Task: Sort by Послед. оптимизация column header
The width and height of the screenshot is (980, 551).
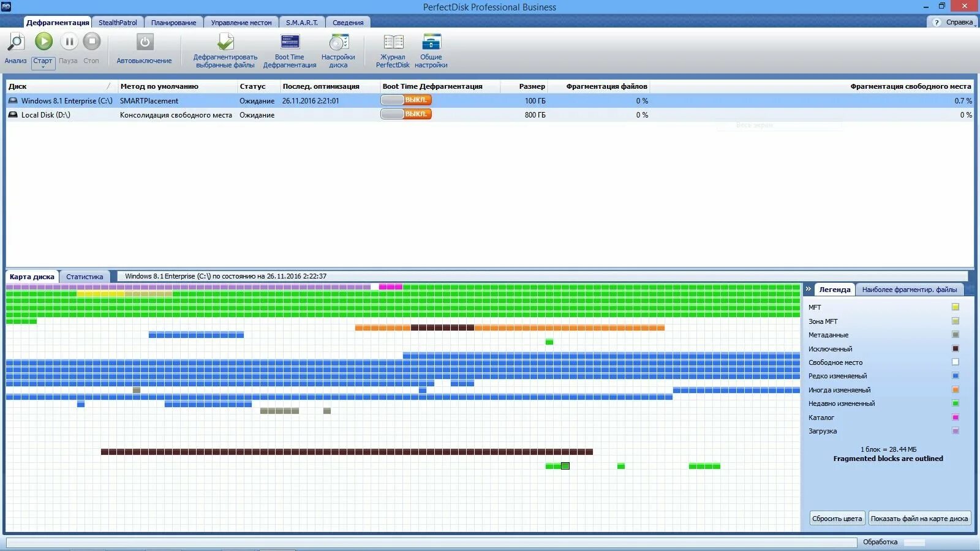Action: [330, 86]
